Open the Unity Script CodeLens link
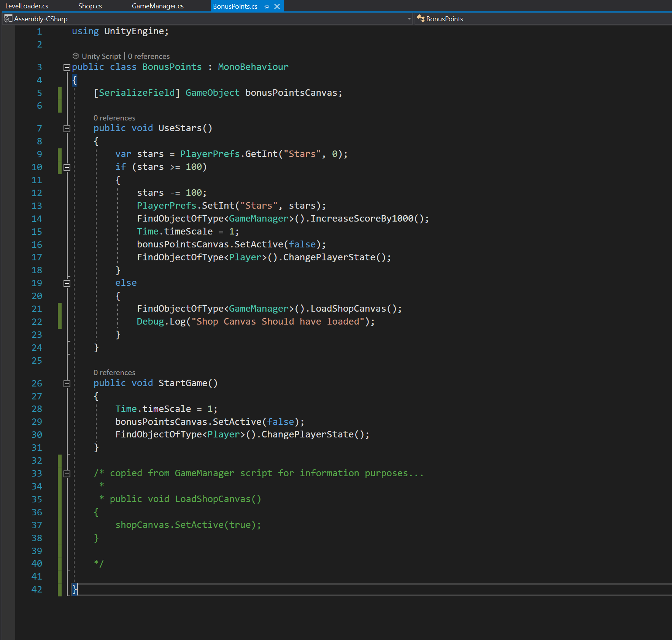Screen dimensions: 672x640 101,56
